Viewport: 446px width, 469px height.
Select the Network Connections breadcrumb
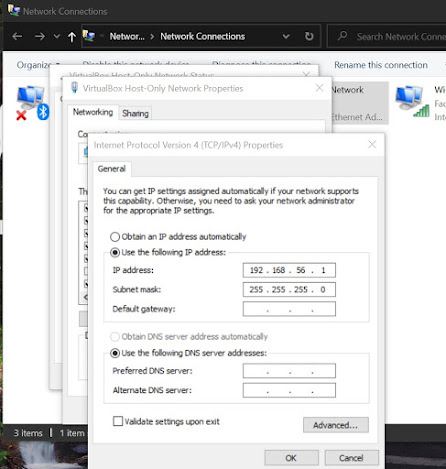click(x=203, y=36)
